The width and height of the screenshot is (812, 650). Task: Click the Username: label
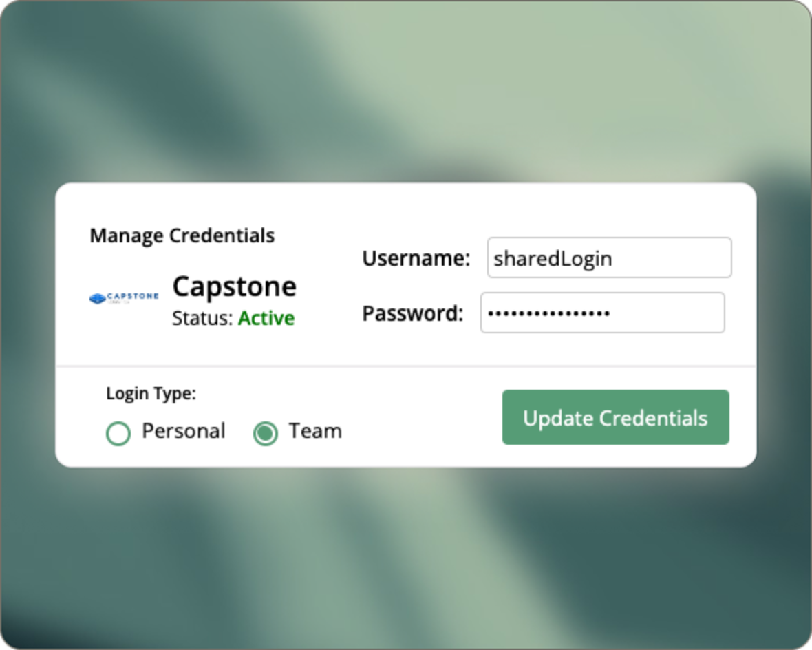pyautogui.click(x=416, y=258)
